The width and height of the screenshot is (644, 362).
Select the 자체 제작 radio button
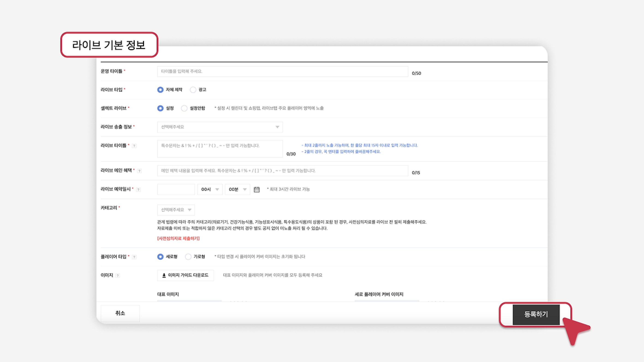160,90
